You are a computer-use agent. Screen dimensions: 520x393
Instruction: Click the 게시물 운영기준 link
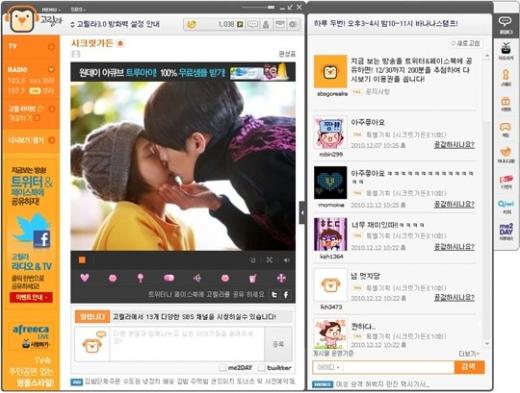333,354
